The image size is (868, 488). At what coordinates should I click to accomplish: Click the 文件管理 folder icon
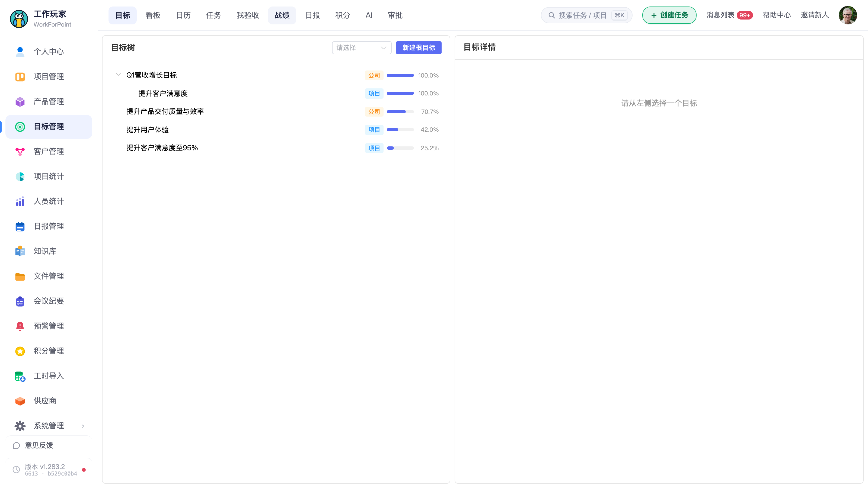tap(20, 276)
